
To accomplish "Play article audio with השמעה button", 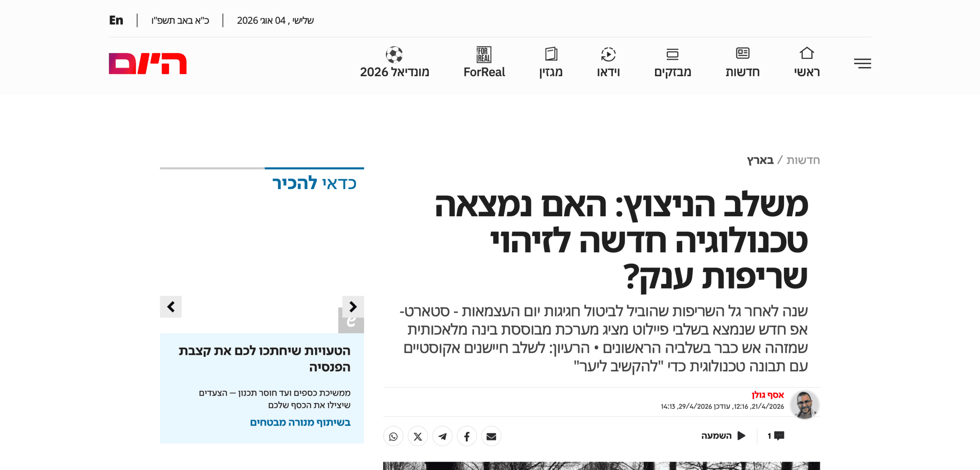I will coord(723,436).
